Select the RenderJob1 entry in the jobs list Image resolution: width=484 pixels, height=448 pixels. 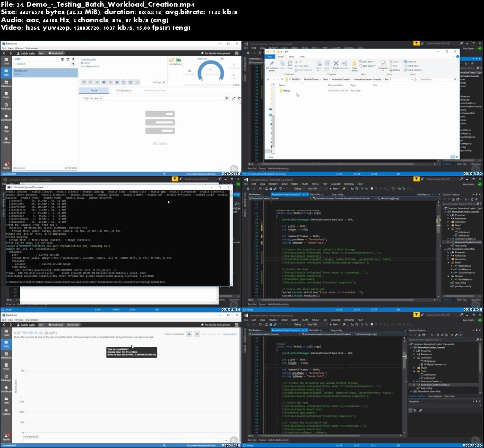[x=45, y=72]
